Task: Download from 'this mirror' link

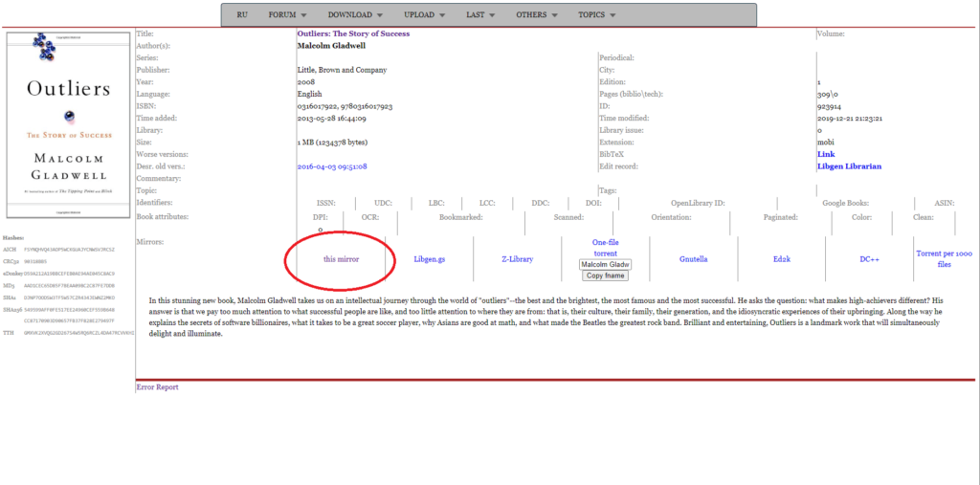Action: point(342,258)
